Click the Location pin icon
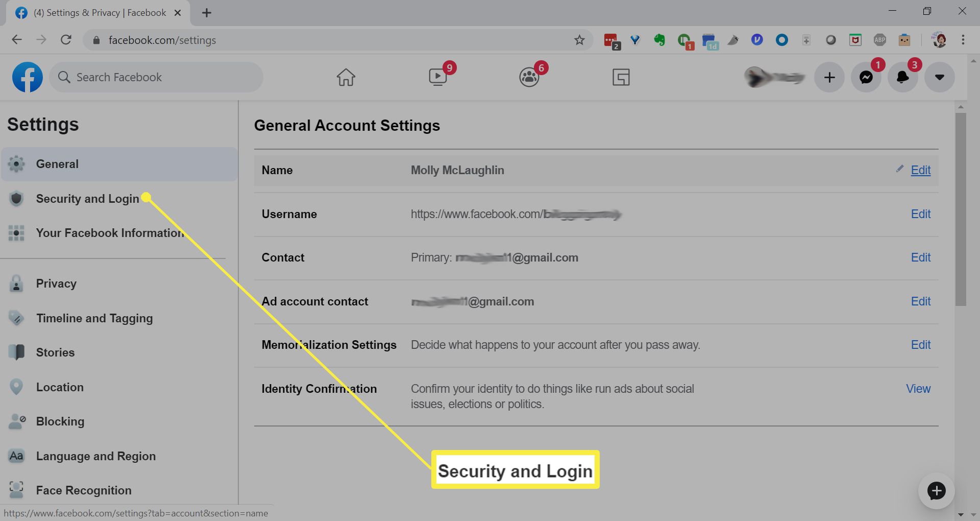Viewport: 980px width, 521px height. pyautogui.click(x=16, y=387)
